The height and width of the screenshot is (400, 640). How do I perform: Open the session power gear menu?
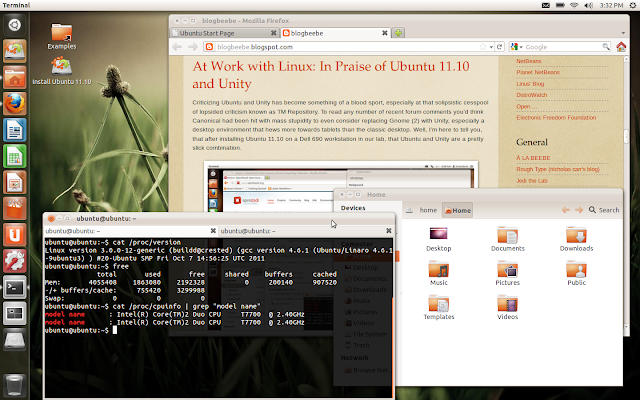[633, 5]
